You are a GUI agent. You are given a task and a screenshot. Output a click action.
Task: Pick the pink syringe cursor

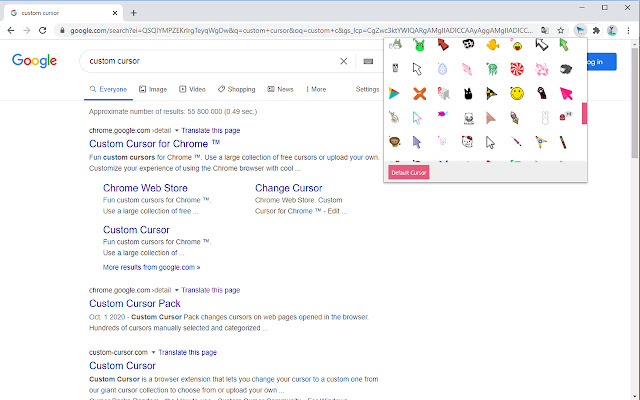[516, 142]
